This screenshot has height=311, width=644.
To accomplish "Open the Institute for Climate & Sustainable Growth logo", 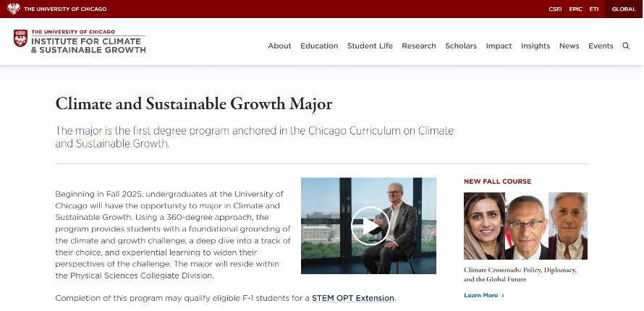I will (x=80, y=42).
